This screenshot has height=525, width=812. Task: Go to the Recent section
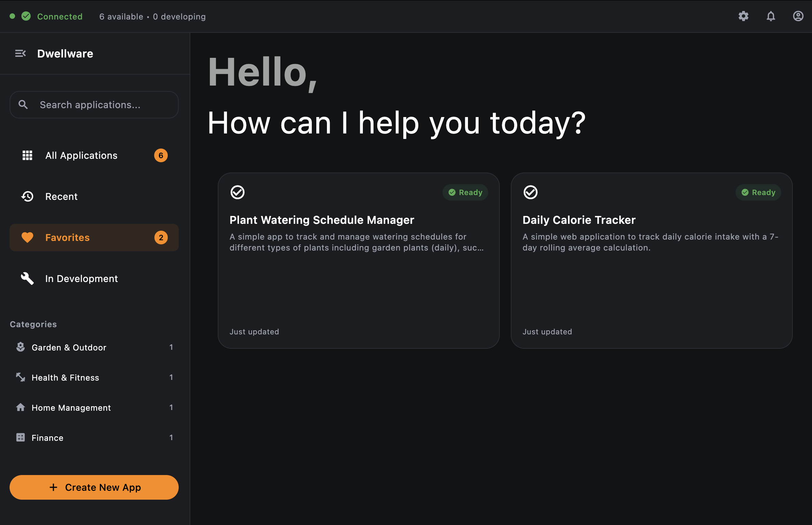[61, 196]
